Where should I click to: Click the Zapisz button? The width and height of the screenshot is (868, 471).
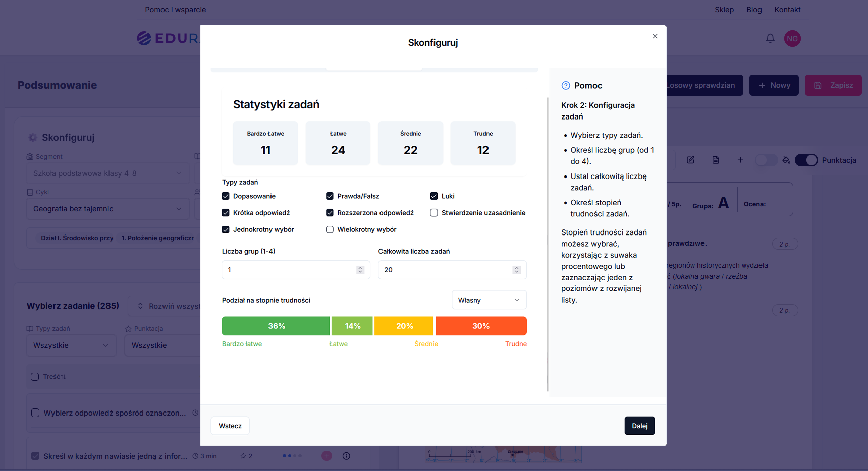click(x=833, y=85)
